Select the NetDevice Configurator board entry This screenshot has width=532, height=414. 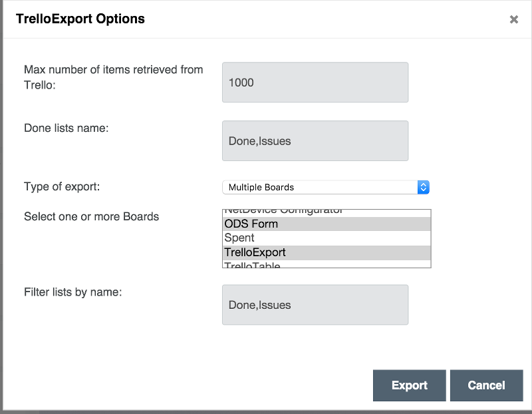tap(326, 212)
